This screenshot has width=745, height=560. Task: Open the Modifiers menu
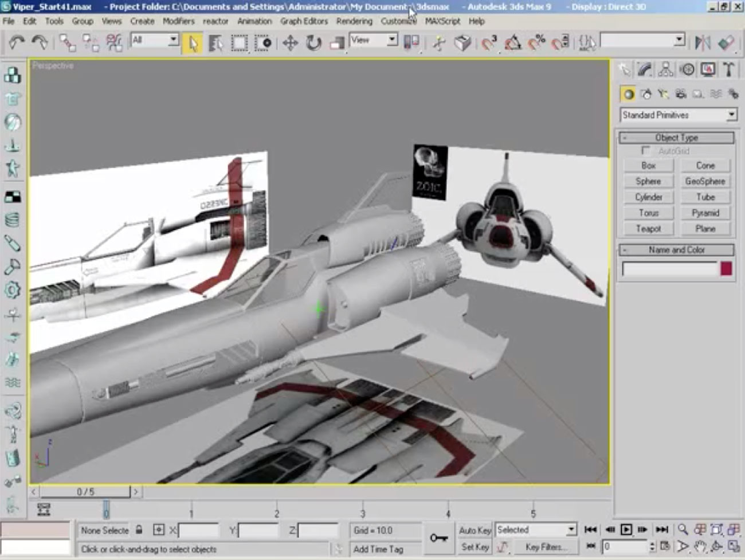coord(178,21)
